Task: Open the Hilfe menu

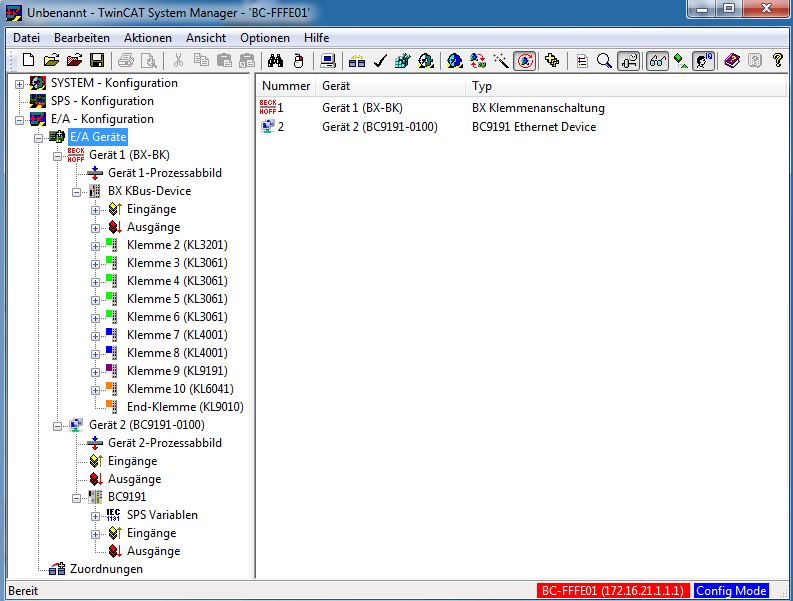Action: 317,38
